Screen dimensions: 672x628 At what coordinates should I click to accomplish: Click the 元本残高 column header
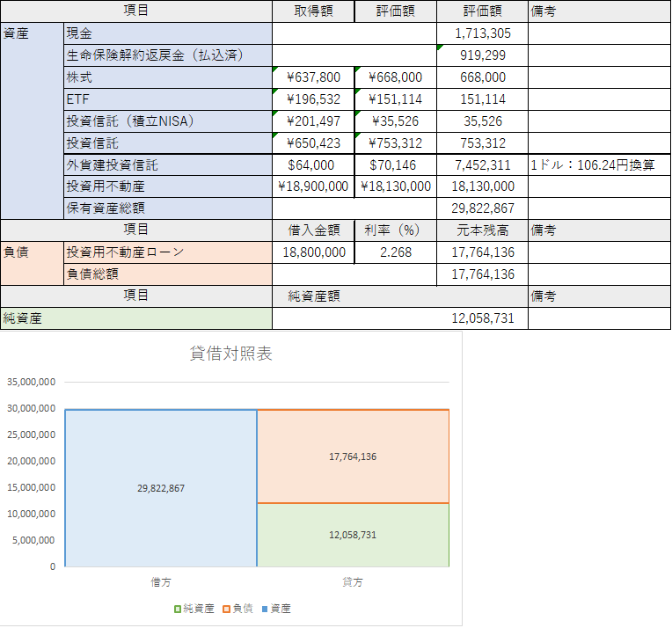tap(483, 230)
